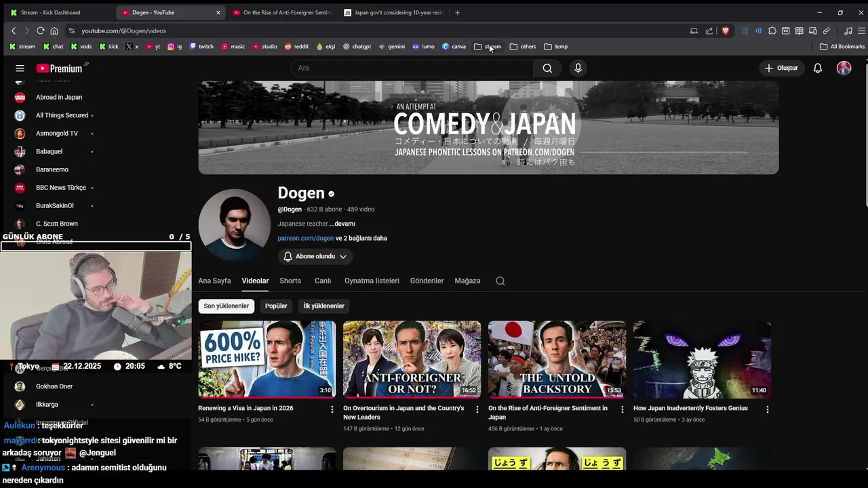Screen dimensions: 868x488
Task: Select the Popüler filter chip
Action: [x=276, y=306]
